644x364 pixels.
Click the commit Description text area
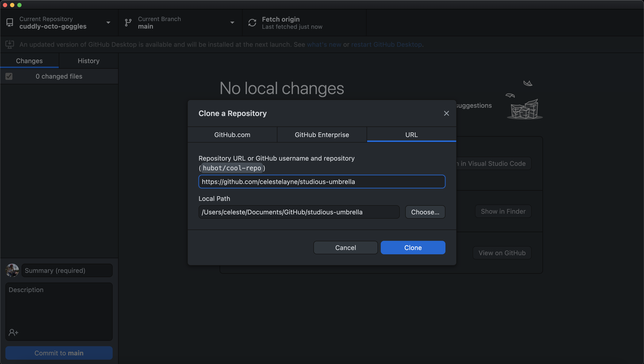[x=59, y=311]
